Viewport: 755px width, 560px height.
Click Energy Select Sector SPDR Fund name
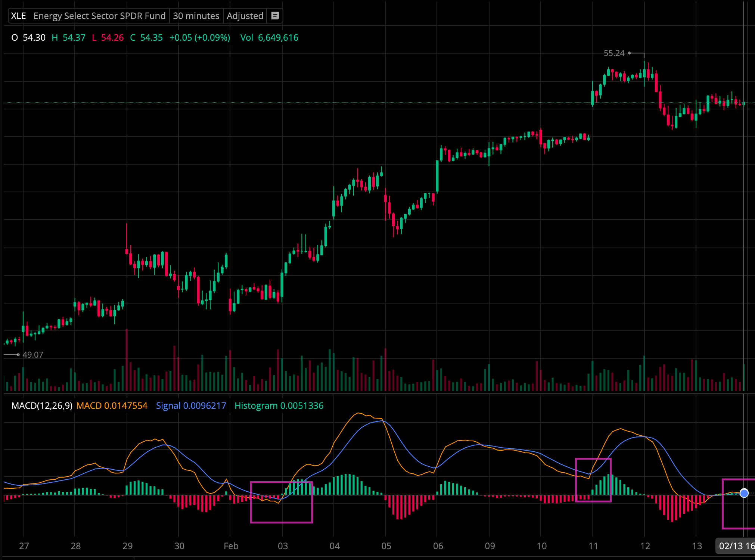[99, 16]
